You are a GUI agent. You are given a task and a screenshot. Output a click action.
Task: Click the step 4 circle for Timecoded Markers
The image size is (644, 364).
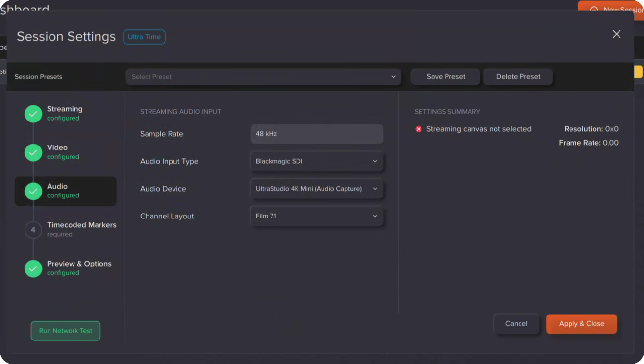[33, 230]
